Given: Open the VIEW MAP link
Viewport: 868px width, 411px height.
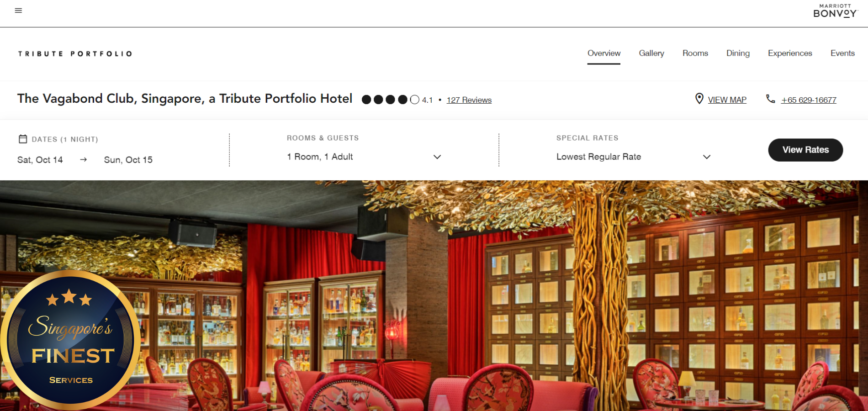Looking at the screenshot, I should pyautogui.click(x=727, y=100).
